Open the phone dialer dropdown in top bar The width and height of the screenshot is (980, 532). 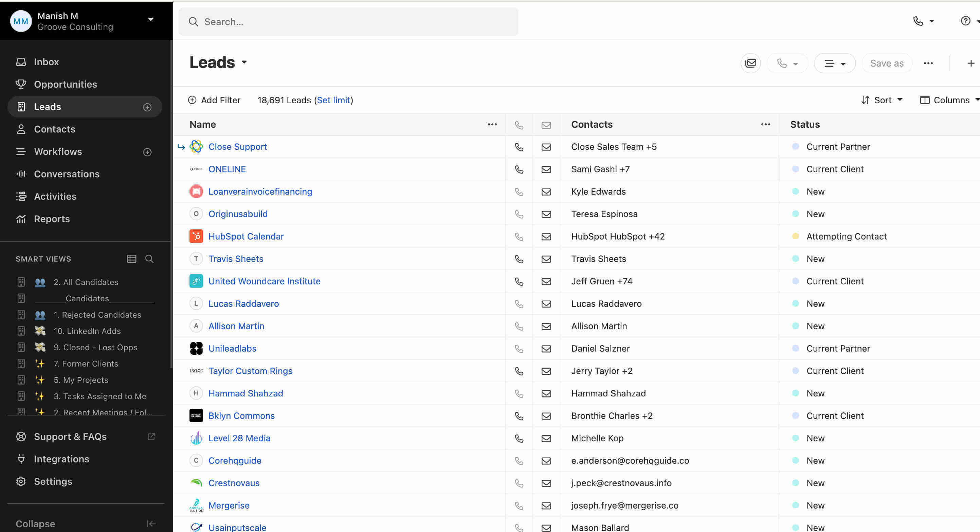point(924,21)
